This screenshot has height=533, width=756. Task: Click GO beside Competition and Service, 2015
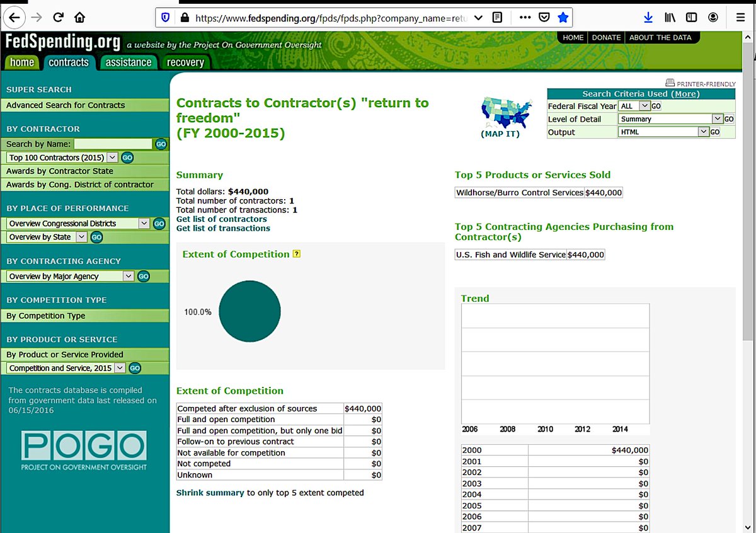pos(135,368)
